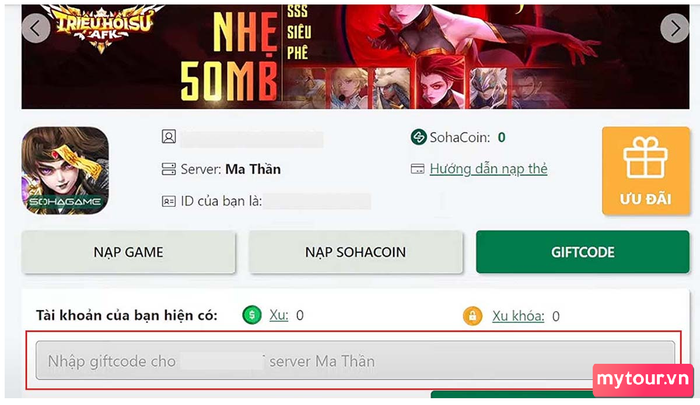Click the mytour.vn watermark logo
The width and height of the screenshot is (700, 405).
[x=643, y=380]
